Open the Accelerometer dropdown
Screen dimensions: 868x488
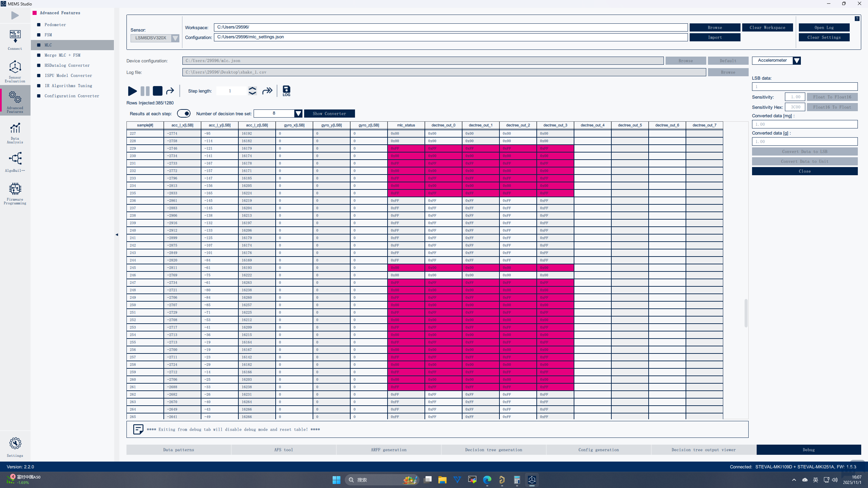[796, 61]
